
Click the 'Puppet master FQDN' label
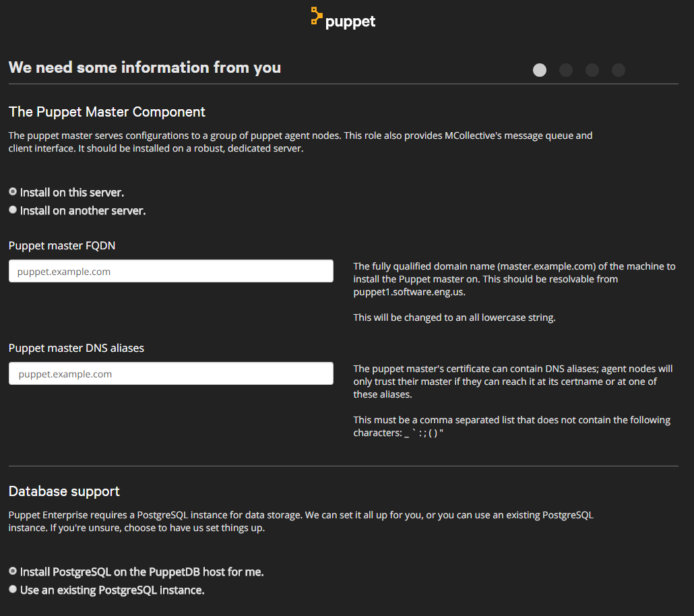click(62, 246)
